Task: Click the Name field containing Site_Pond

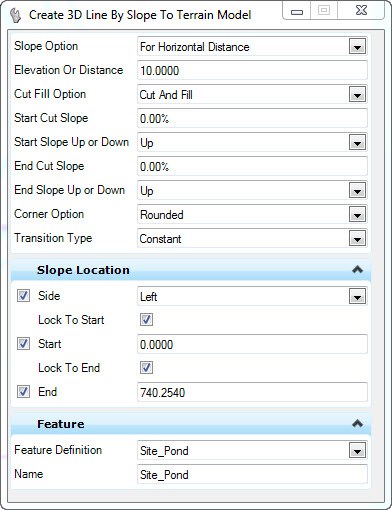Action: click(252, 474)
